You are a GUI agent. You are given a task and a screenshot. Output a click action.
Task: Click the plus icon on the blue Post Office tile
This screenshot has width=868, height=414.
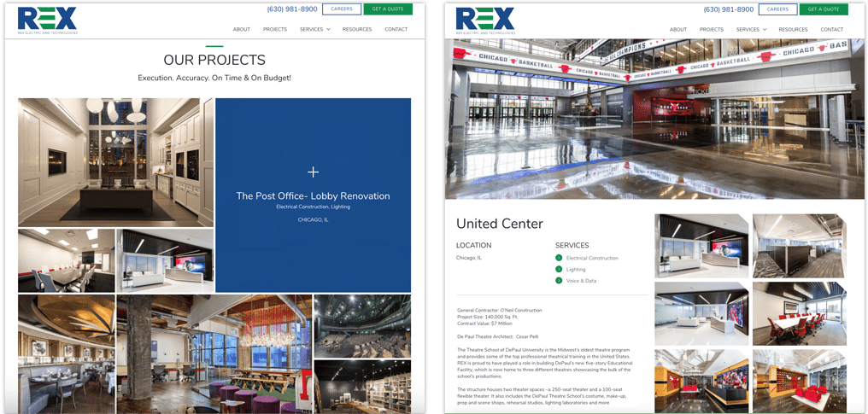click(313, 172)
